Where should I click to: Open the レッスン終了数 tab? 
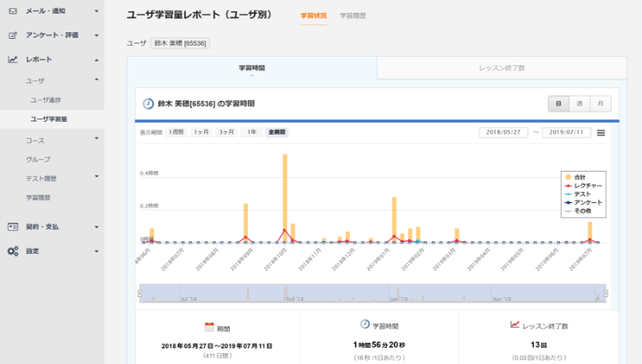coord(501,68)
